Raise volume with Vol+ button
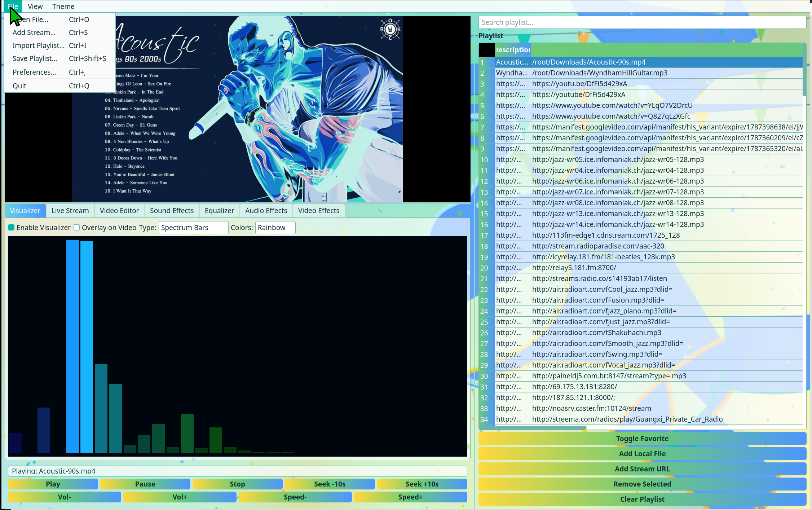Image resolution: width=812 pixels, height=510 pixels. tap(180, 497)
